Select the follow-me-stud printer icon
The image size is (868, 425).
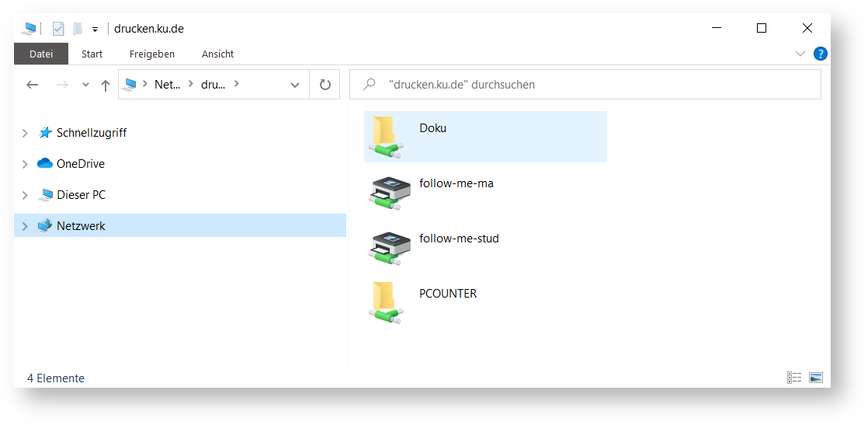[389, 246]
